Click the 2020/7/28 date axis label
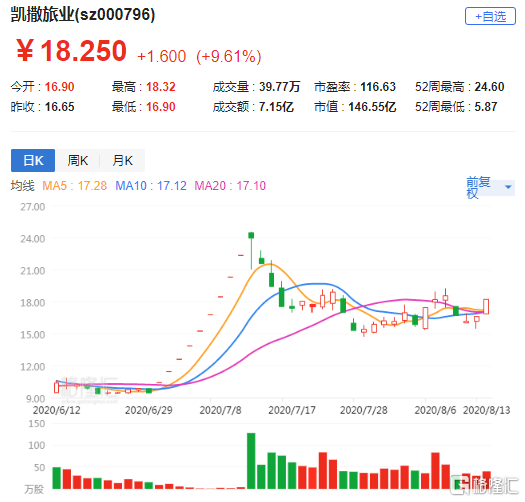 point(364,410)
